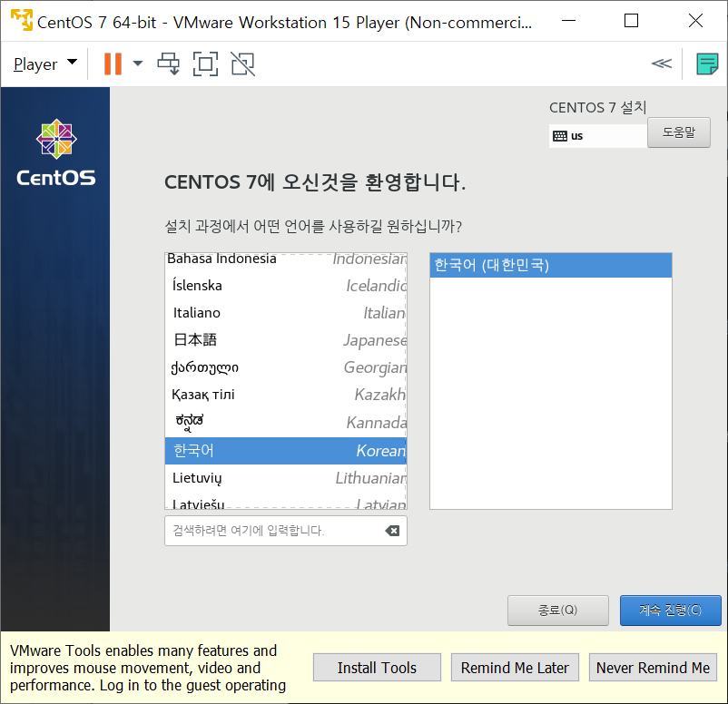Click the 종료(Q) quit button
The image size is (728, 704).
click(557, 611)
